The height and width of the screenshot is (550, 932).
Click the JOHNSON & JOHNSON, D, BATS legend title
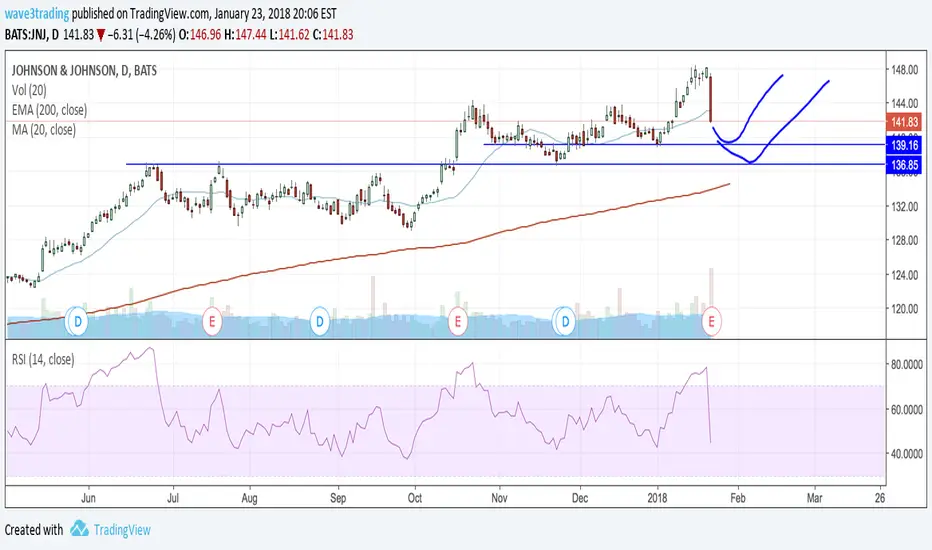[84, 71]
